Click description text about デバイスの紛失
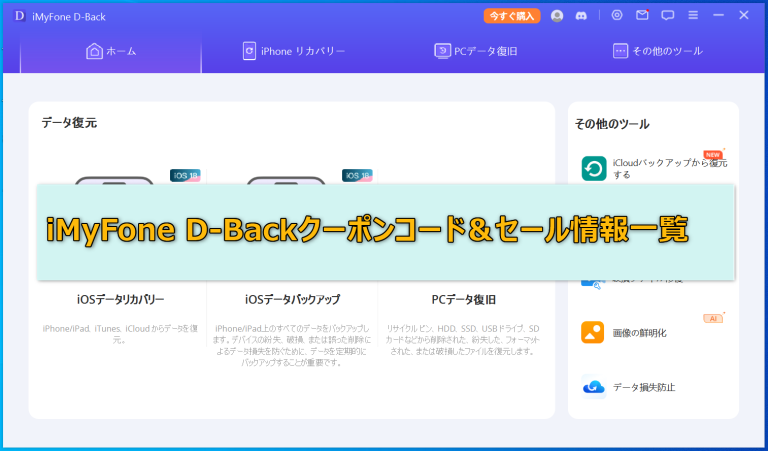The height and width of the screenshot is (451, 768). (x=292, y=346)
